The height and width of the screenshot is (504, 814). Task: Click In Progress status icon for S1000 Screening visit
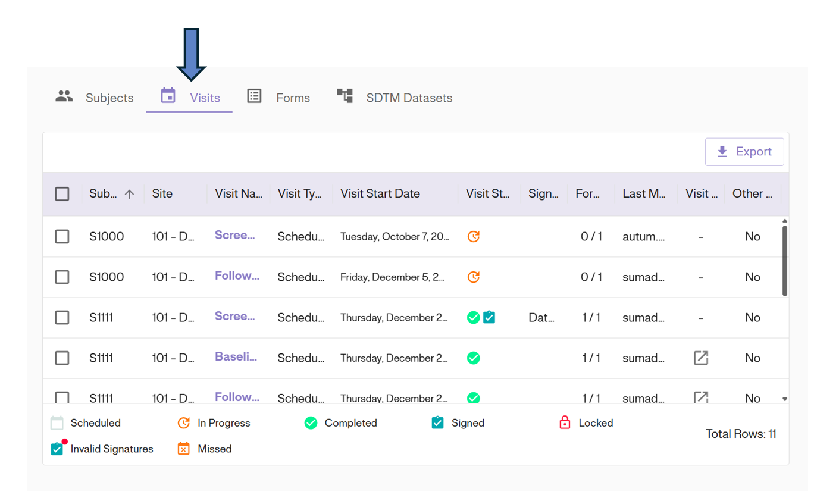coord(473,237)
